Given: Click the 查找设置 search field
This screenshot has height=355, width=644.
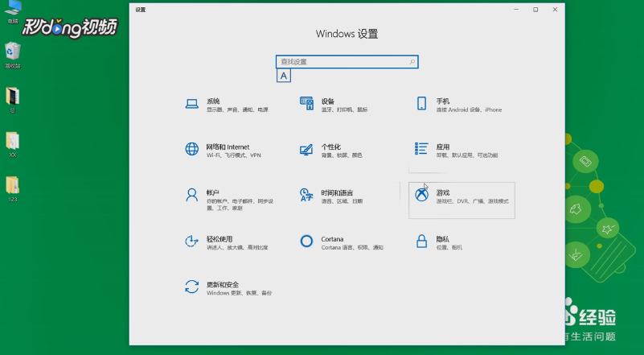Looking at the screenshot, I should (347, 62).
